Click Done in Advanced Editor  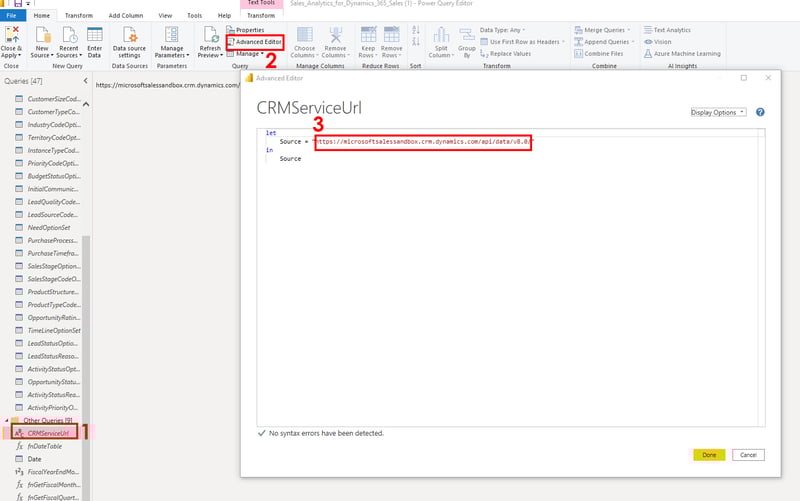709,455
